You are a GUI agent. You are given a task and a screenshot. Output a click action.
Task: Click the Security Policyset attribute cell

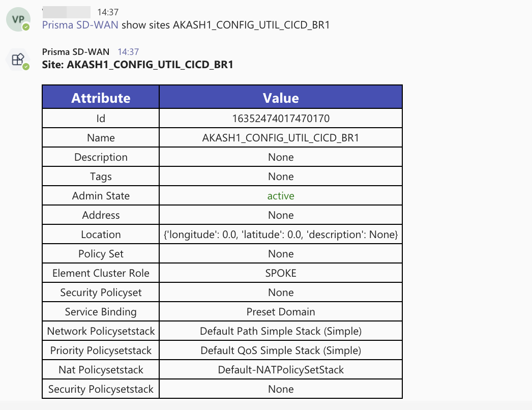101,292
